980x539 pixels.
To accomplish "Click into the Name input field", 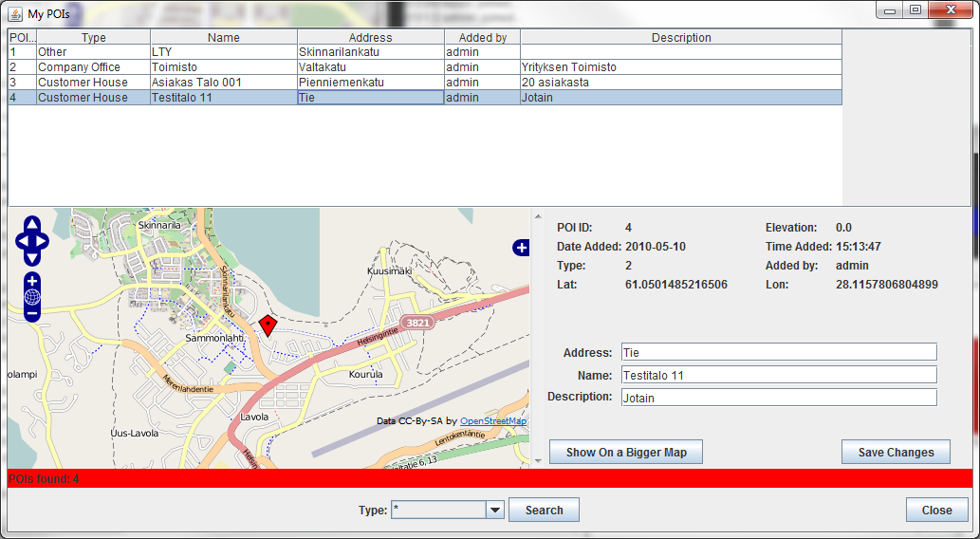I will tap(780, 375).
